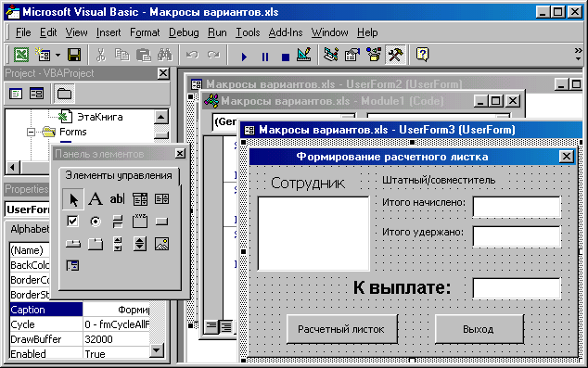This screenshot has height=368, width=588.
Task: Click the Copy icon in toolbar
Action: coord(121,55)
